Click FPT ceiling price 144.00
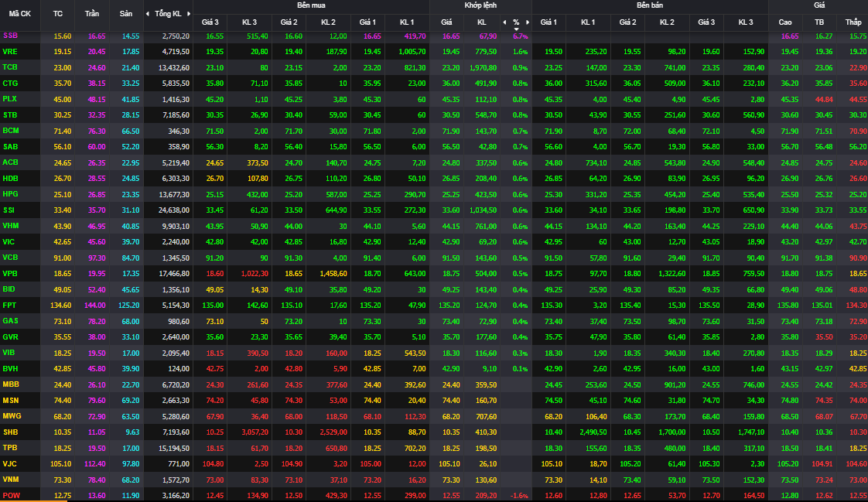This screenshot has height=502, width=868. click(x=94, y=306)
